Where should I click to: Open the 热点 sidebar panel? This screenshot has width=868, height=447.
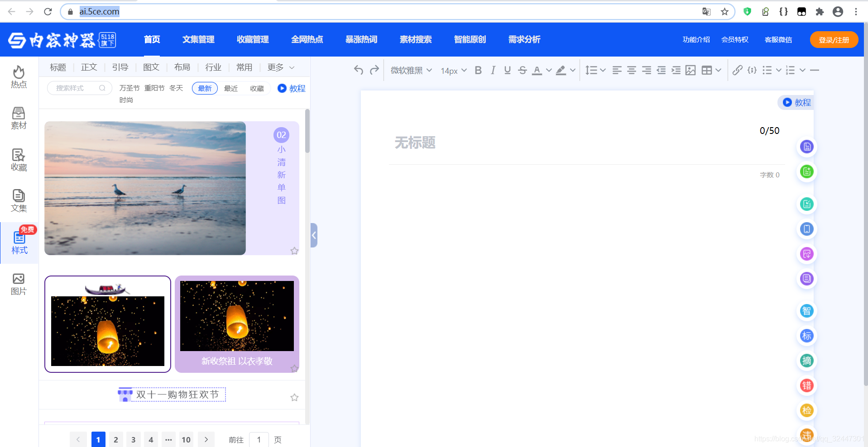19,76
